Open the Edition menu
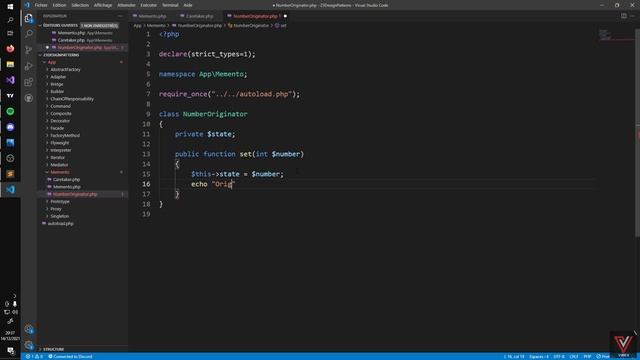 [x=59, y=5]
